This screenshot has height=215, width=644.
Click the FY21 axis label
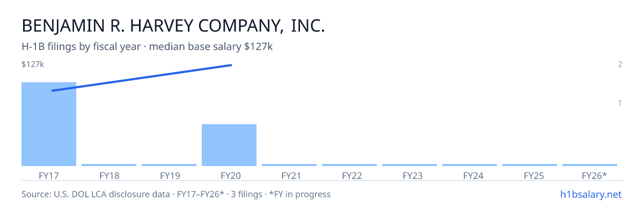(289, 175)
